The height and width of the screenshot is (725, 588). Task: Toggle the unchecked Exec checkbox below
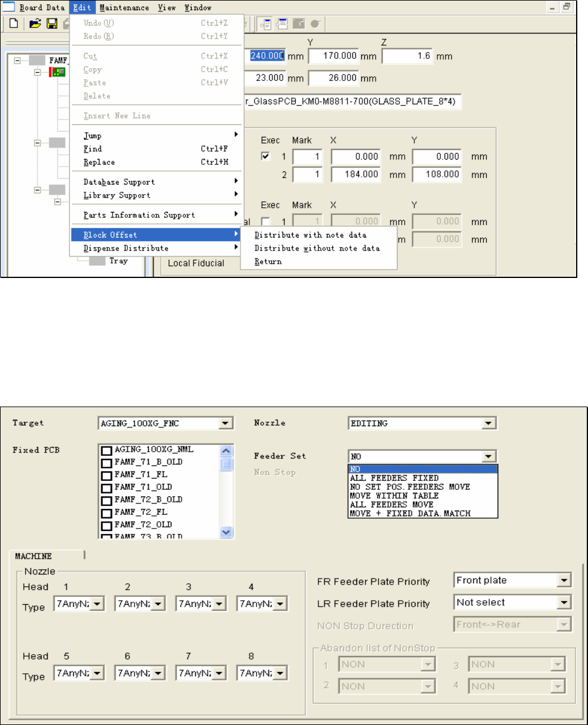[x=266, y=221]
